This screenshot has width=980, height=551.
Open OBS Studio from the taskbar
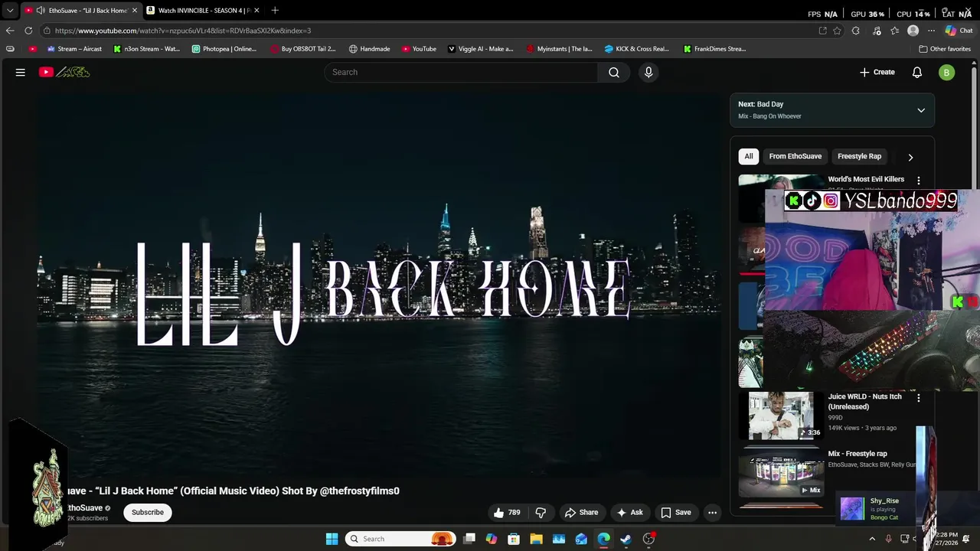tap(649, 539)
